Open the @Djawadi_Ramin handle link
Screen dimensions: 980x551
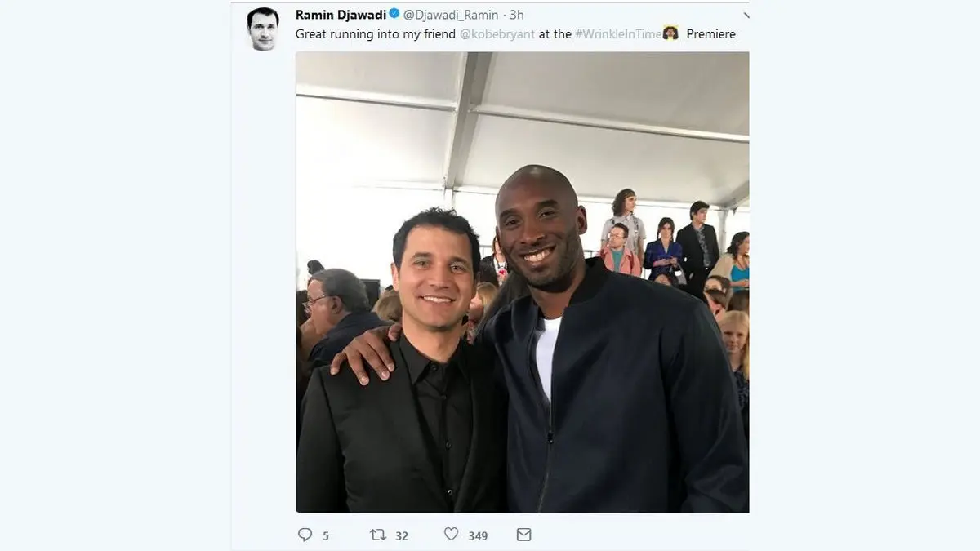pyautogui.click(x=451, y=15)
